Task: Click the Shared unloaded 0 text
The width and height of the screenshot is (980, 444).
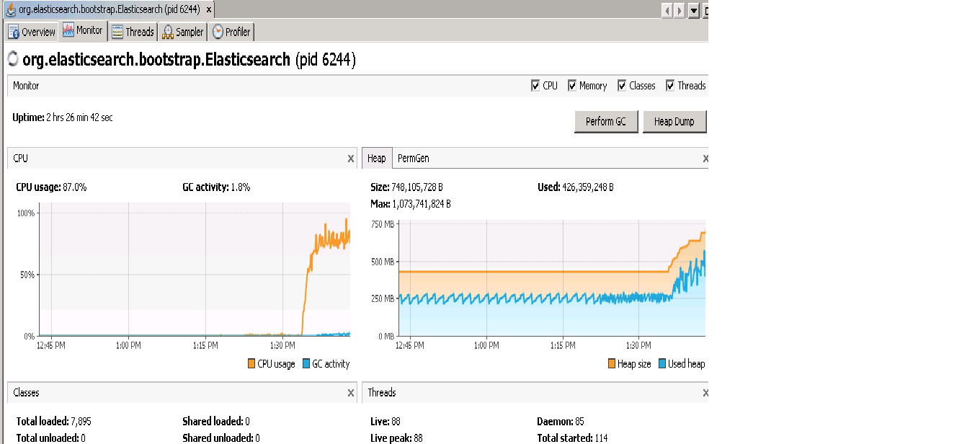Action: click(221, 438)
